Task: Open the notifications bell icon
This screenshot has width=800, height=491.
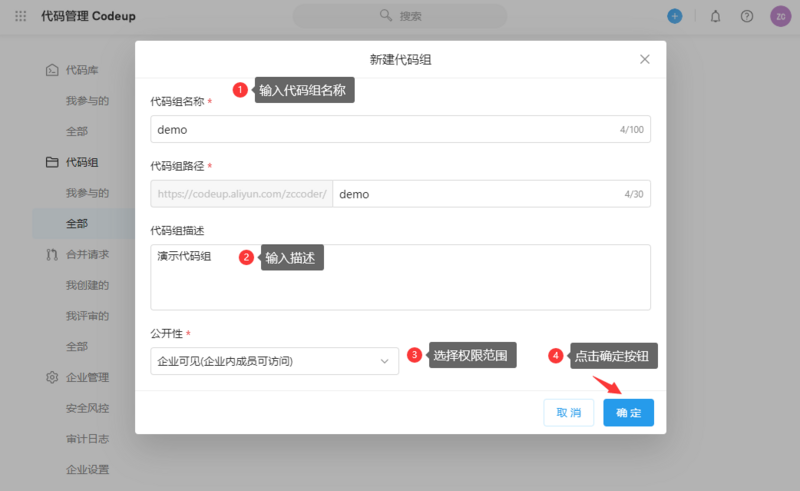Action: click(x=715, y=16)
